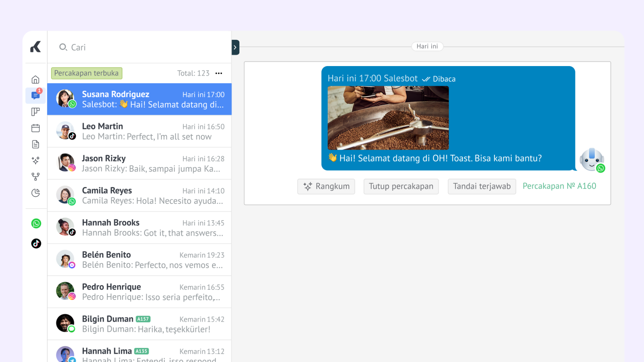Open the templates document icon

pos(35,144)
